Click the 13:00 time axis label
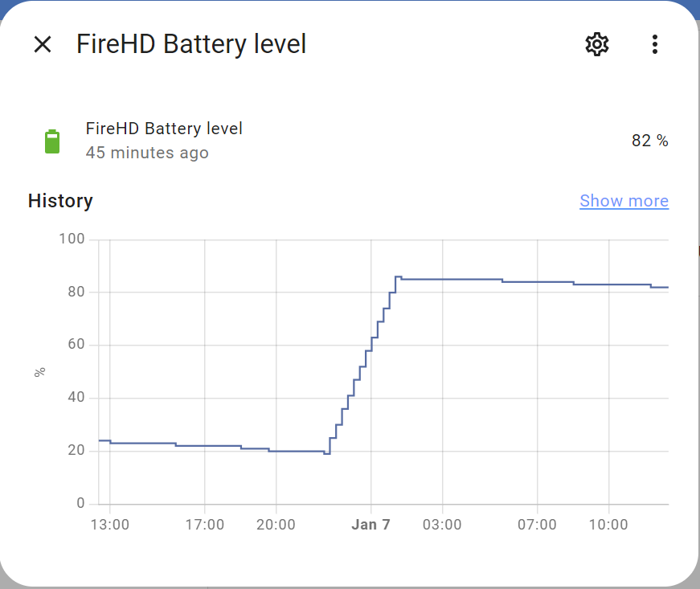This screenshot has height=589, width=700. (110, 524)
